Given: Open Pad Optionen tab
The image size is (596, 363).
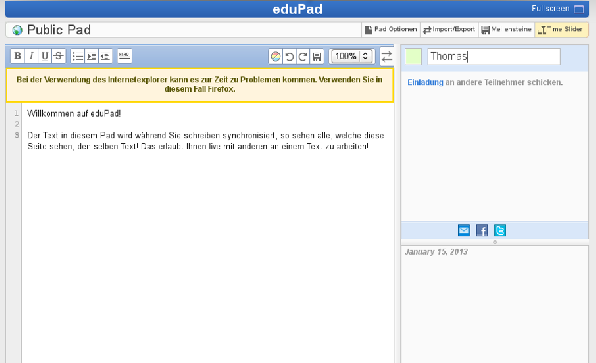Looking at the screenshot, I should click(x=391, y=29).
